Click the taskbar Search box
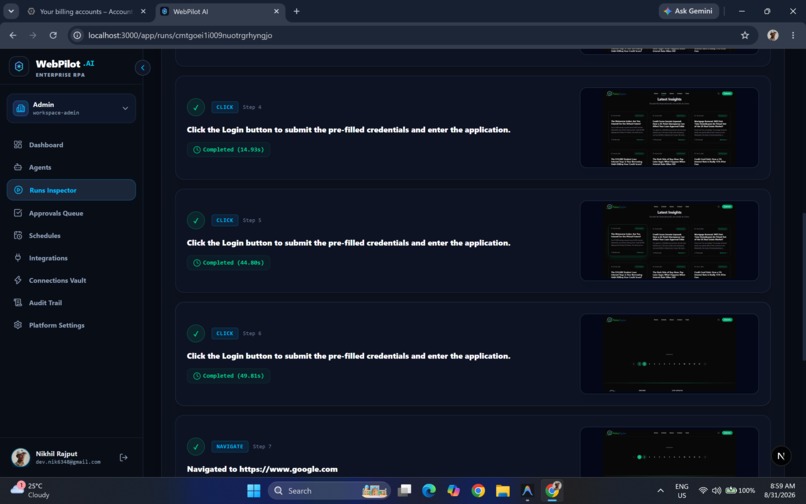Viewport: 806px width, 504px height. 329,491
